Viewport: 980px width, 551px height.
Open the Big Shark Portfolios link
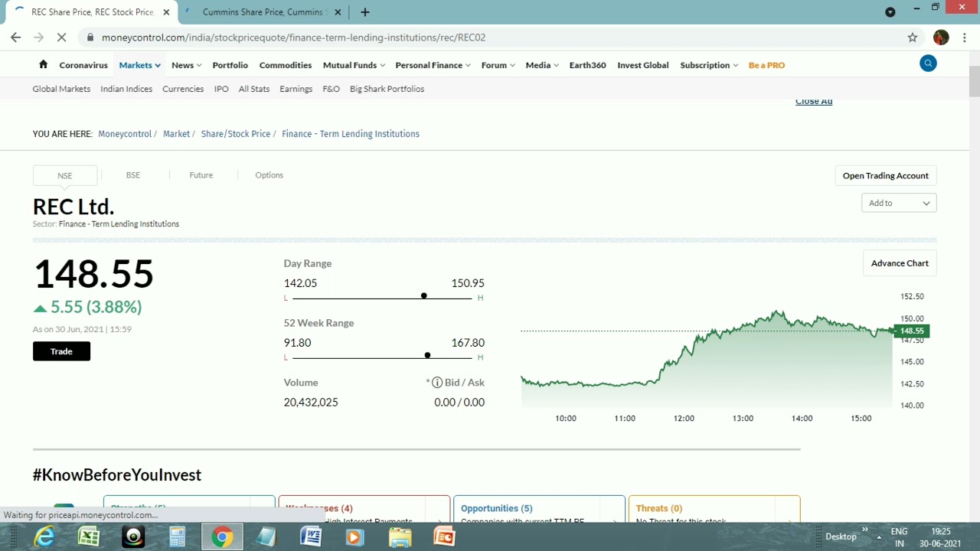387,89
